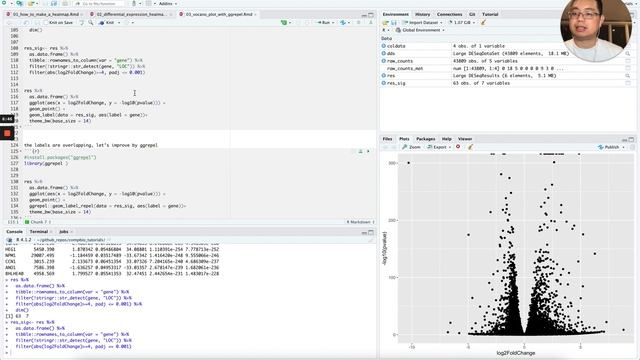Screen dimensions: 640x360
Task: Click run all chunks above icon
Action: (x=360, y=151)
